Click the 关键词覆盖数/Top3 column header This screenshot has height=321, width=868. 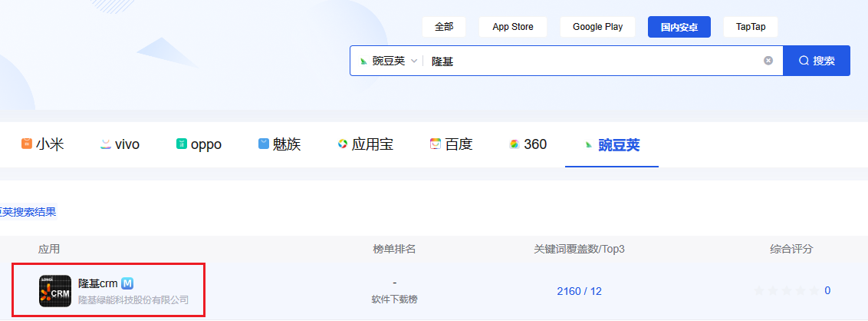click(x=579, y=249)
